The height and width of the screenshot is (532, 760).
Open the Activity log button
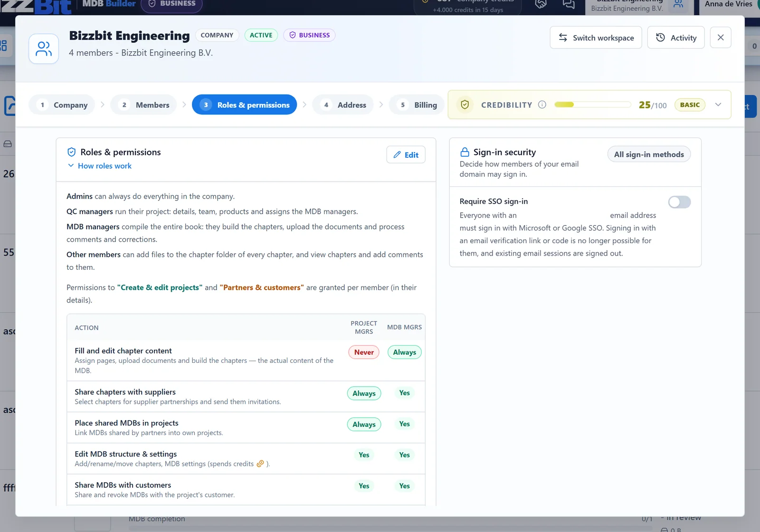[676, 38]
